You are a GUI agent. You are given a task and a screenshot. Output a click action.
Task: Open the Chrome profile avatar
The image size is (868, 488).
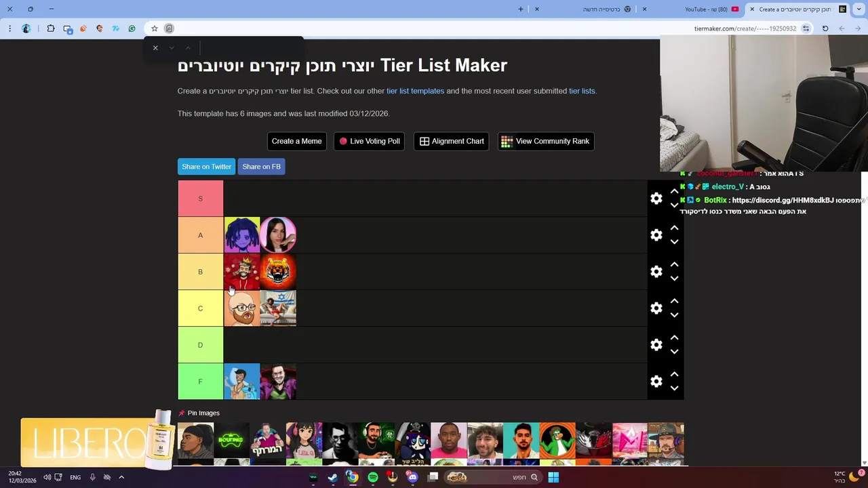(26, 28)
